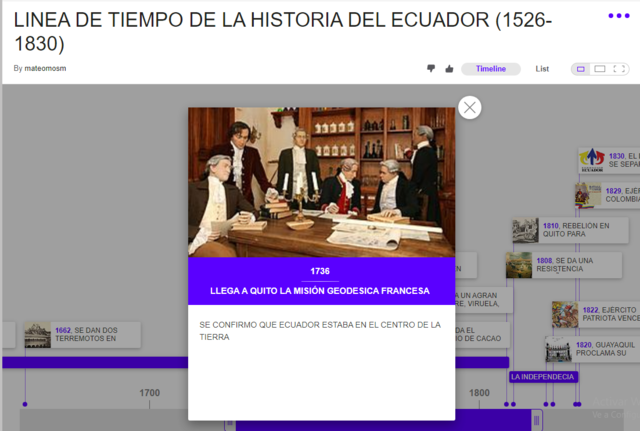Open the 1829 Colombia event card
Viewport: 640px width, 431px height.
pyautogui.click(x=607, y=195)
